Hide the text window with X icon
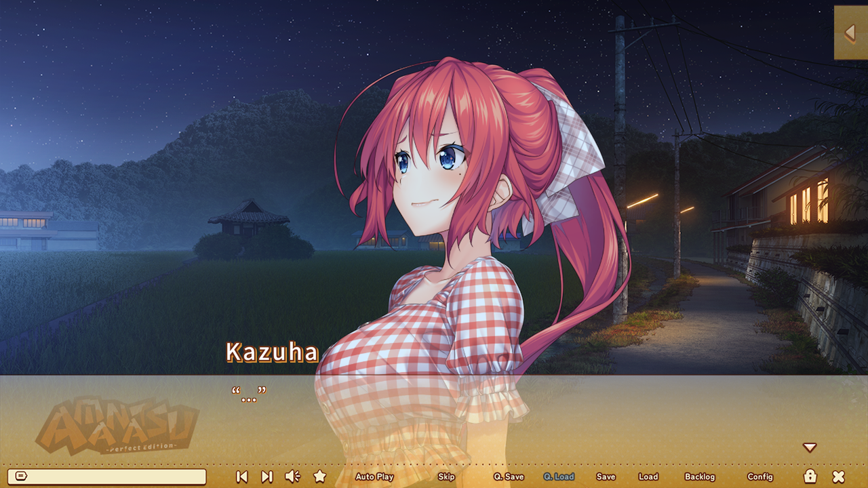868x488 pixels. 839,476
